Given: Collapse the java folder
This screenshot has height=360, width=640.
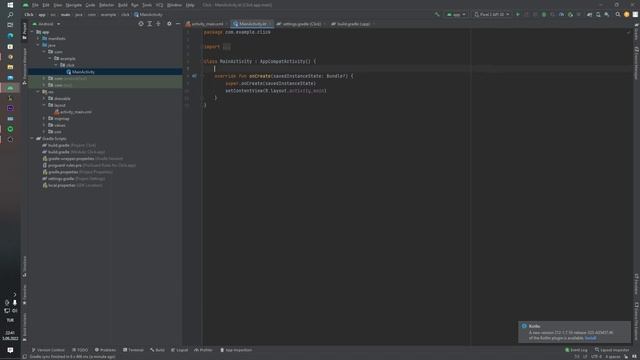Looking at the screenshot, I should tap(38, 45).
